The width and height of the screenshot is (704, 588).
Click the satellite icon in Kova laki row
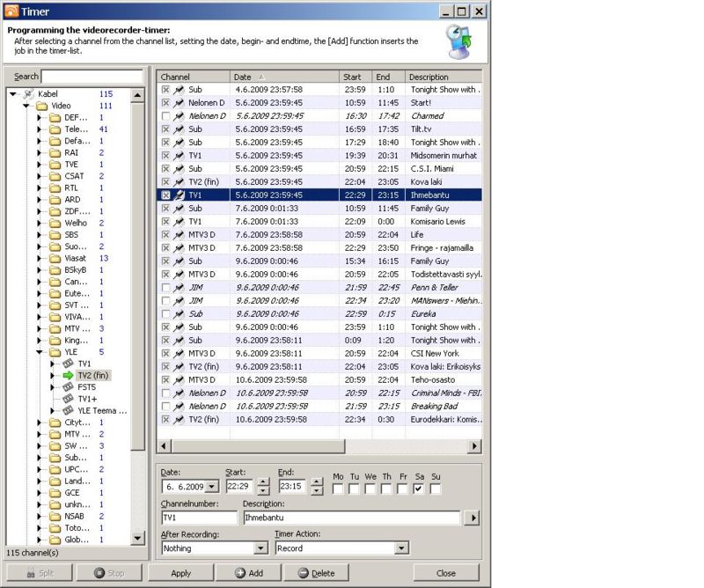click(x=179, y=182)
